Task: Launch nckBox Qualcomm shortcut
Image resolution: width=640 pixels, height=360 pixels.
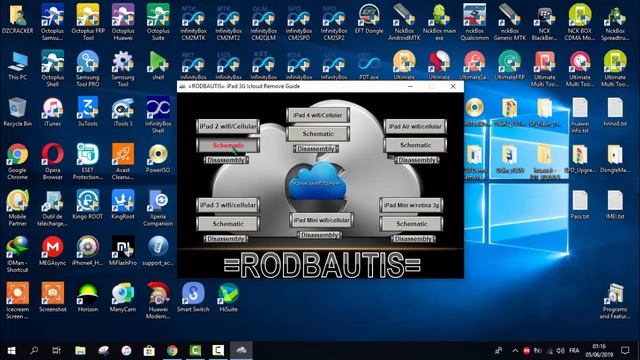Action: pos(474,21)
